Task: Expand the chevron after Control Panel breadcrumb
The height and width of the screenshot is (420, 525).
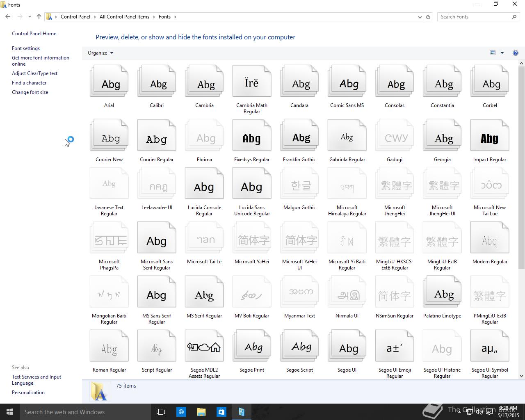Action: tap(95, 17)
